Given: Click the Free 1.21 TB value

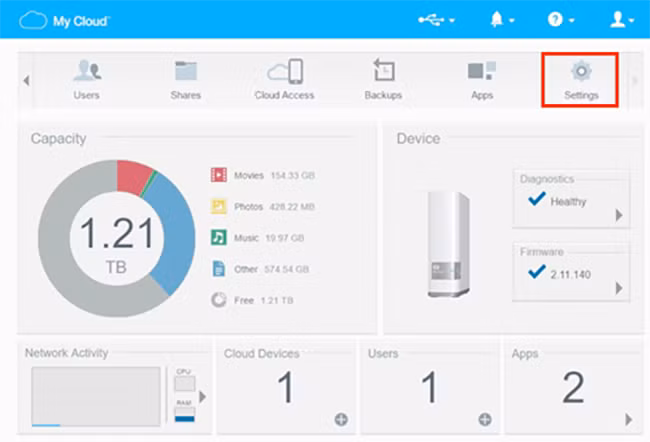Looking at the screenshot, I should coord(277,300).
